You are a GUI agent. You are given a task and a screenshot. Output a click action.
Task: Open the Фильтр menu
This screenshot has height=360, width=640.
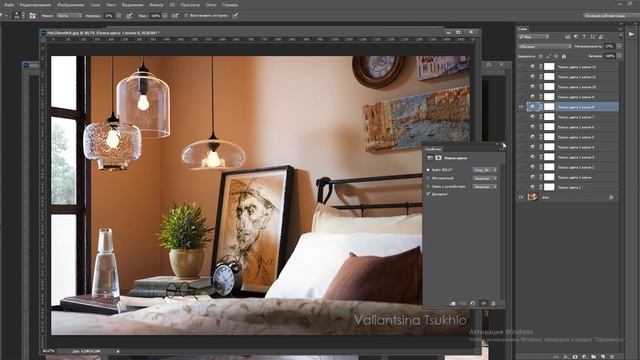click(156, 5)
